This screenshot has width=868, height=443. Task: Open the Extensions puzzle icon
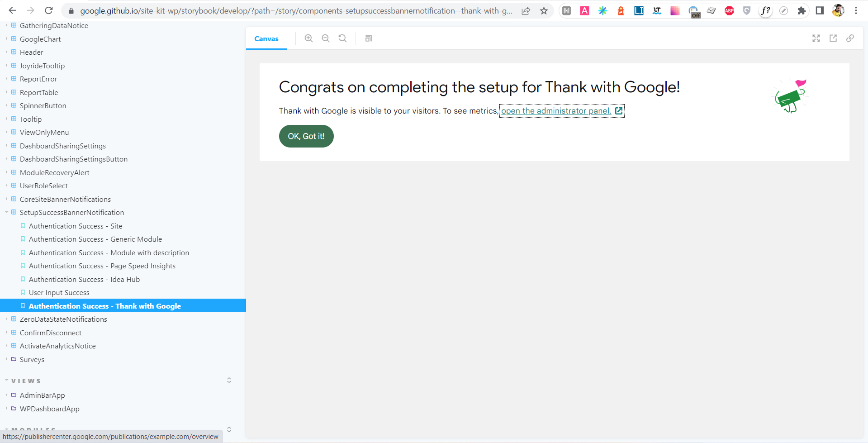(x=802, y=11)
